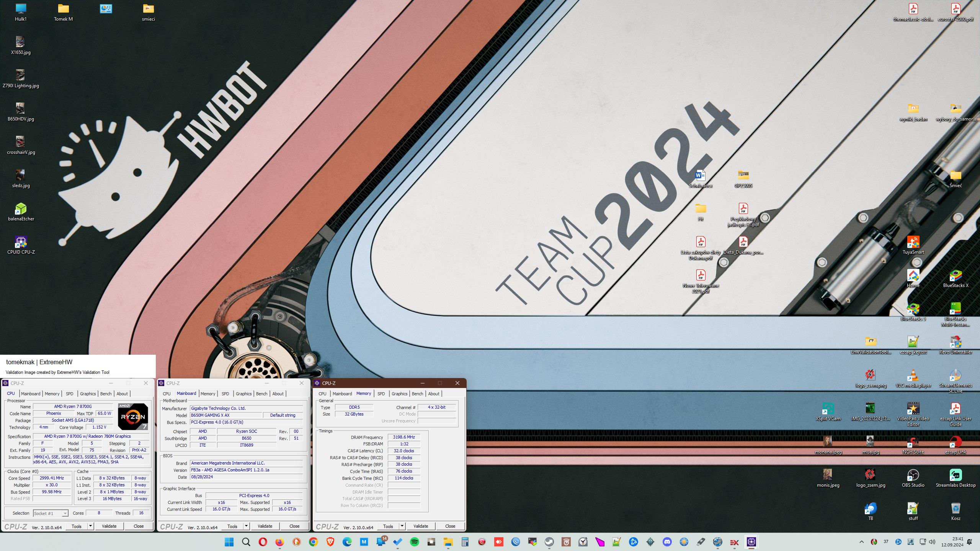Open the Kosz recycle bin
The image size is (980, 551).
[x=955, y=512]
